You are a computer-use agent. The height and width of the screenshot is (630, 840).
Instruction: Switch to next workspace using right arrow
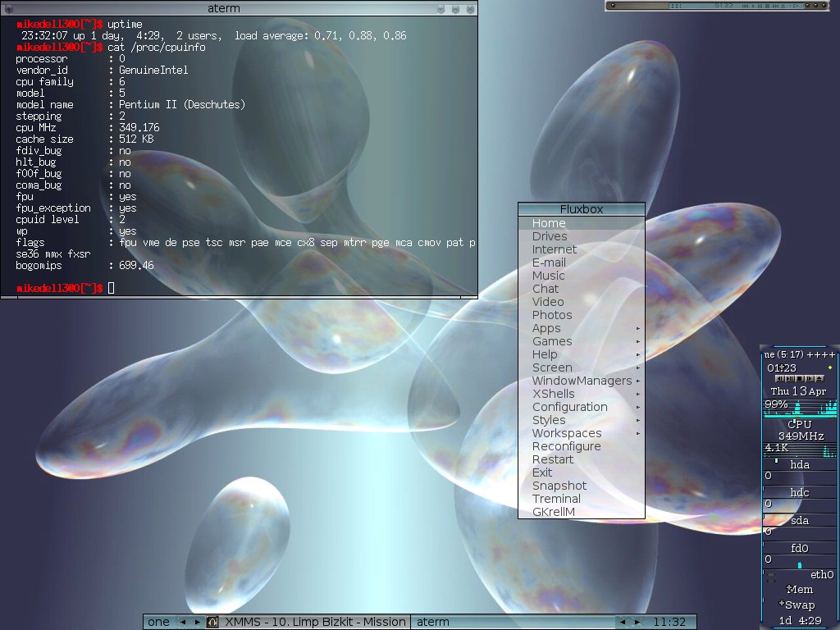tap(196, 622)
